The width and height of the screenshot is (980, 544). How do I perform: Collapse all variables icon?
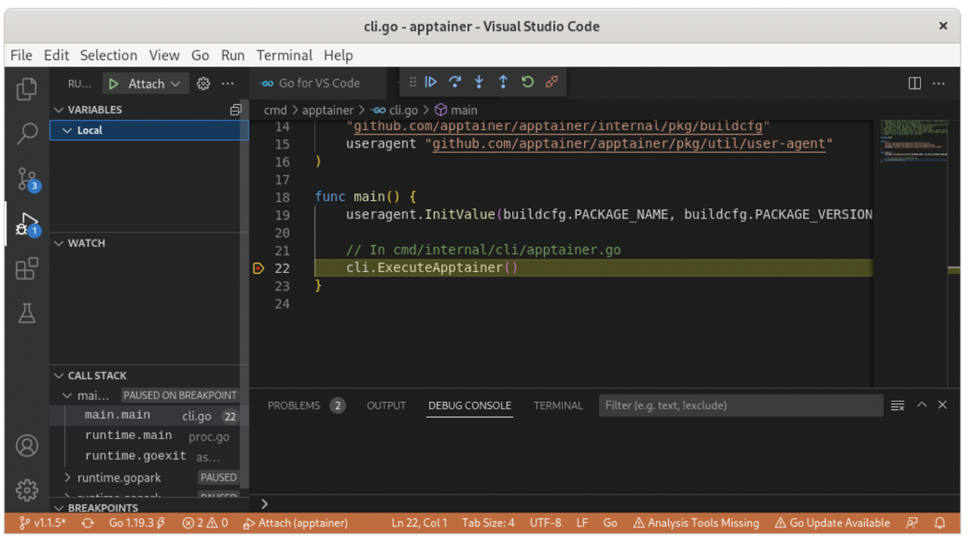tap(236, 110)
